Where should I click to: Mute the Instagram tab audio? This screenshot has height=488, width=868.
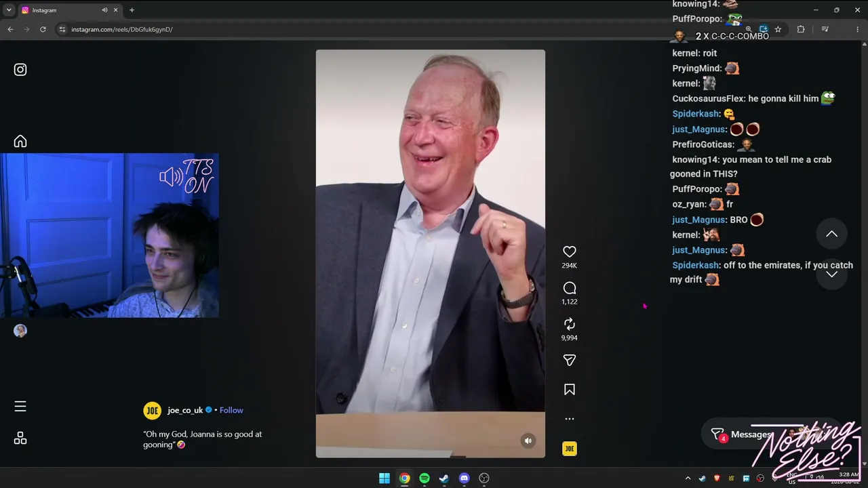(104, 10)
